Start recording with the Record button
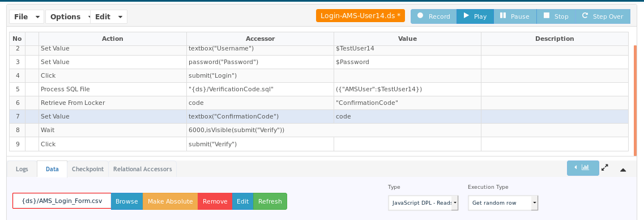The image size is (644, 220). click(x=433, y=16)
